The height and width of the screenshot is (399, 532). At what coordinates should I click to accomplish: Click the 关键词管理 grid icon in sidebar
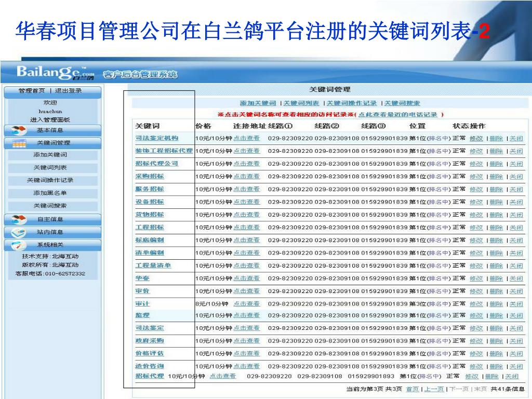(x=19, y=143)
